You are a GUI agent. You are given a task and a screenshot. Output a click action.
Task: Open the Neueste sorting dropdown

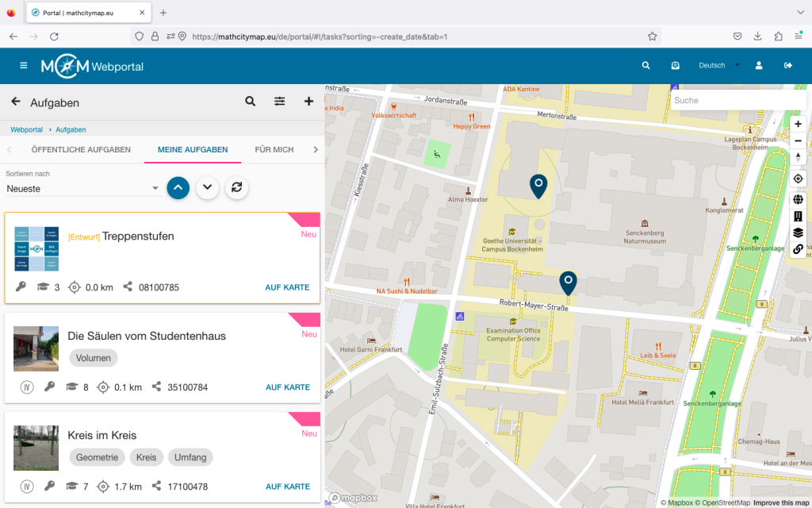(82, 189)
